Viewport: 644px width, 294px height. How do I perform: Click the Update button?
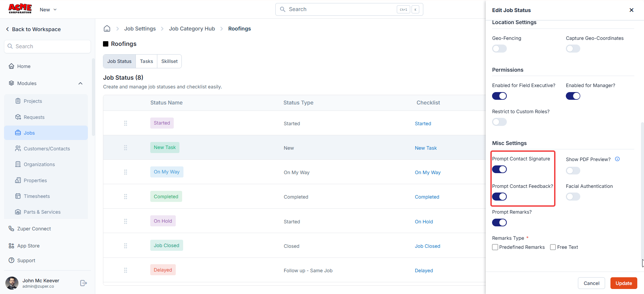coord(624,283)
